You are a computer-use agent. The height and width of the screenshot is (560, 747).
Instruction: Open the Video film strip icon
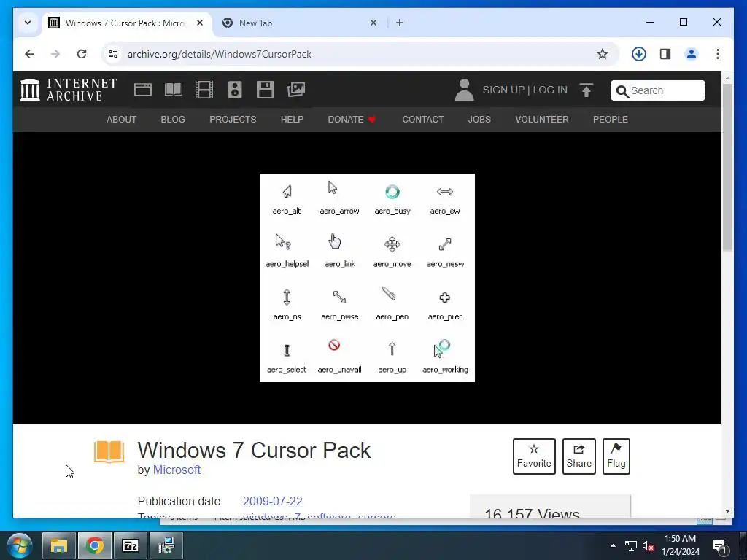tap(204, 90)
